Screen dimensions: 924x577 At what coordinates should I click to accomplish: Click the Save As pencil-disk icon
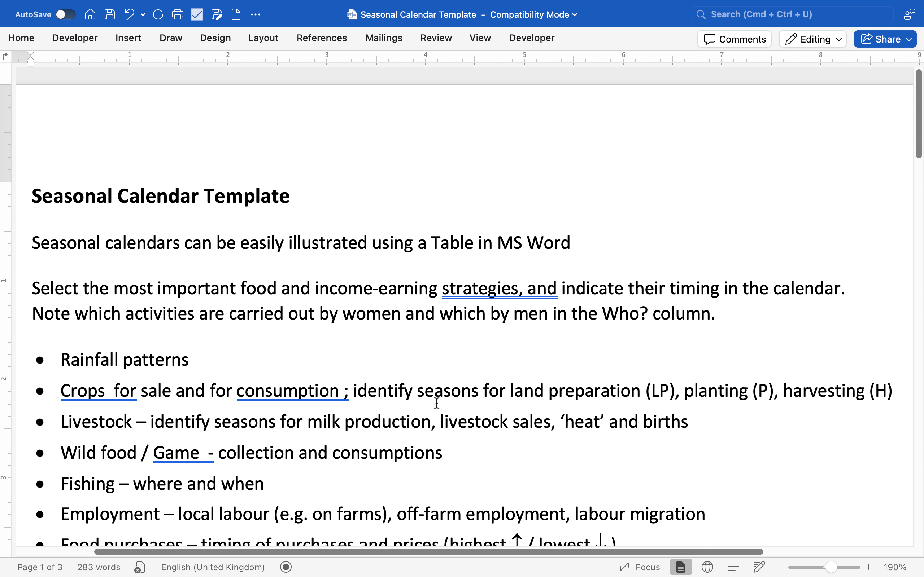point(217,14)
